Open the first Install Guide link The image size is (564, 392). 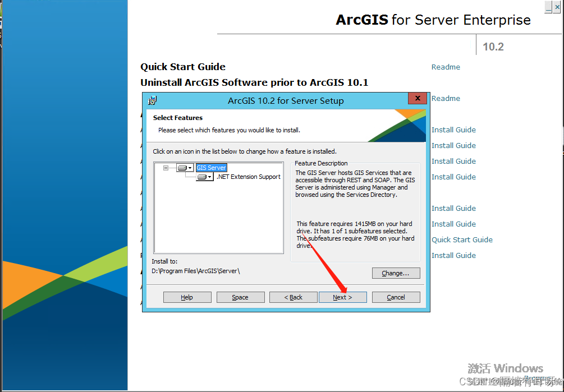point(453,130)
